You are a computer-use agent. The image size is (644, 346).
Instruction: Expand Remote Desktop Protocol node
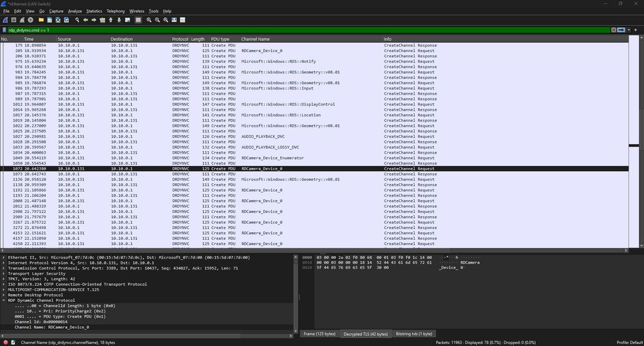(x=4, y=295)
